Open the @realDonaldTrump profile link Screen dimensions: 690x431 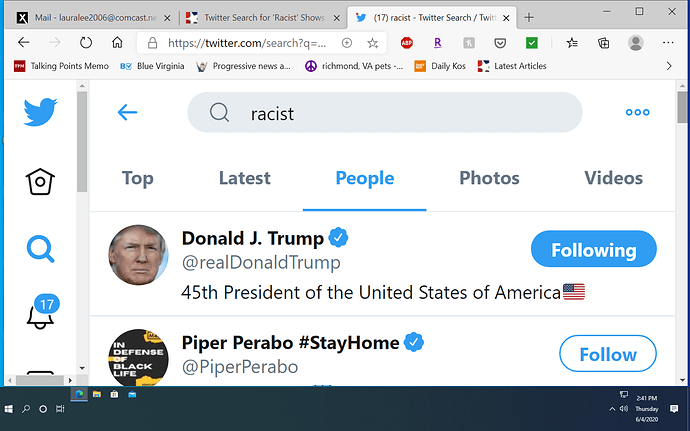point(261,262)
